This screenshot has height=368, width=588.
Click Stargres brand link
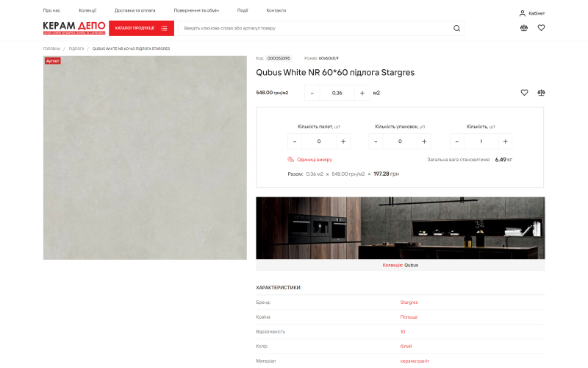pyautogui.click(x=409, y=302)
